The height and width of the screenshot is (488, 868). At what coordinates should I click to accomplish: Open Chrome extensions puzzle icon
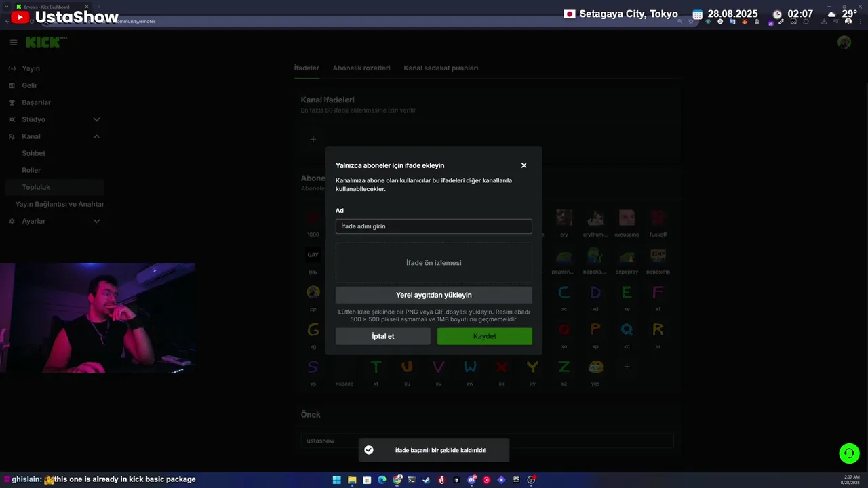[806, 22]
